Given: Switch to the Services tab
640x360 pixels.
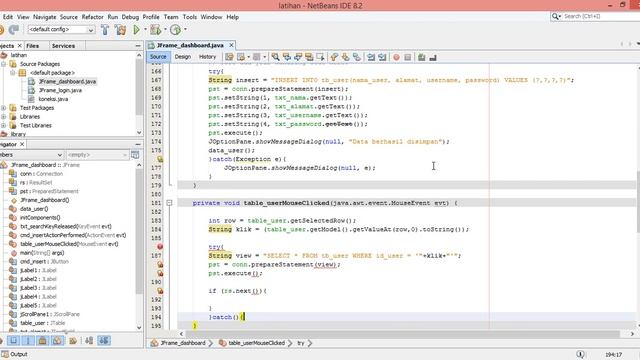Looking at the screenshot, I should click(63, 46).
